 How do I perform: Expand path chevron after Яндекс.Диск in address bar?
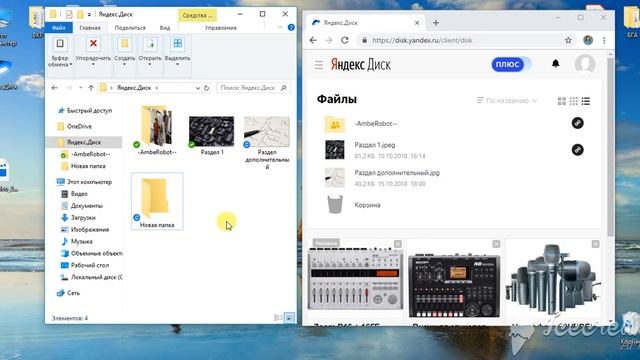point(157,88)
